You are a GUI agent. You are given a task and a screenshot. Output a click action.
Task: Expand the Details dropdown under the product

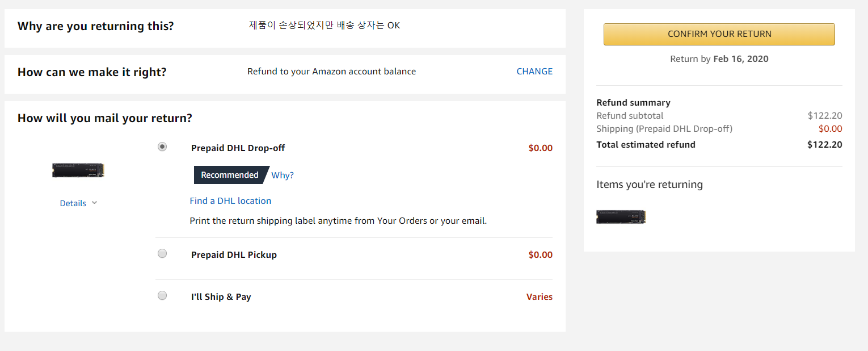click(73, 203)
